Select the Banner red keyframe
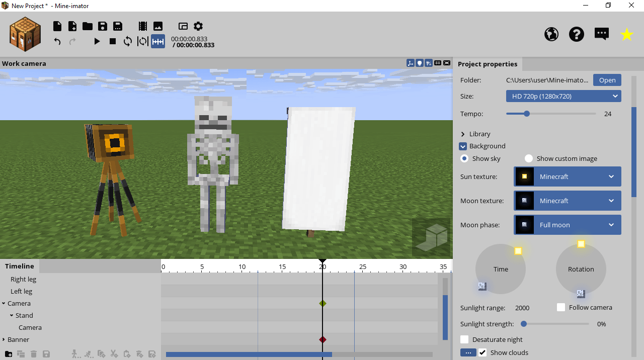The height and width of the screenshot is (360, 644). pyautogui.click(x=323, y=339)
